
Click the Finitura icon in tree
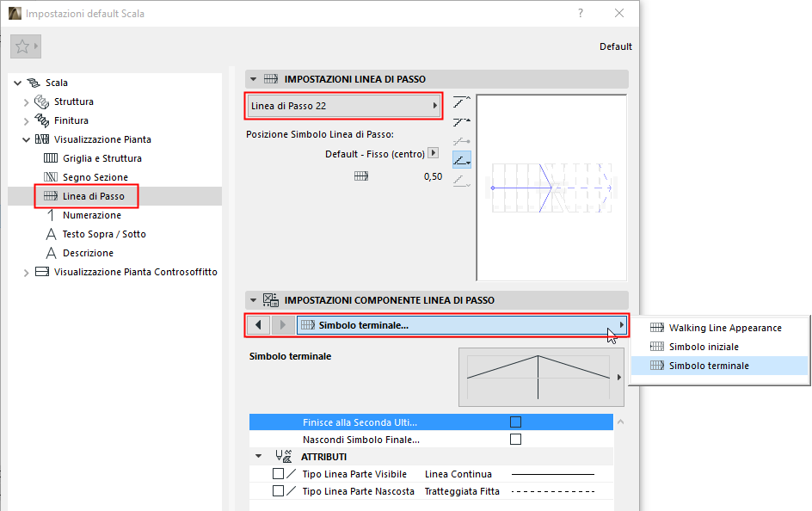[x=41, y=120]
